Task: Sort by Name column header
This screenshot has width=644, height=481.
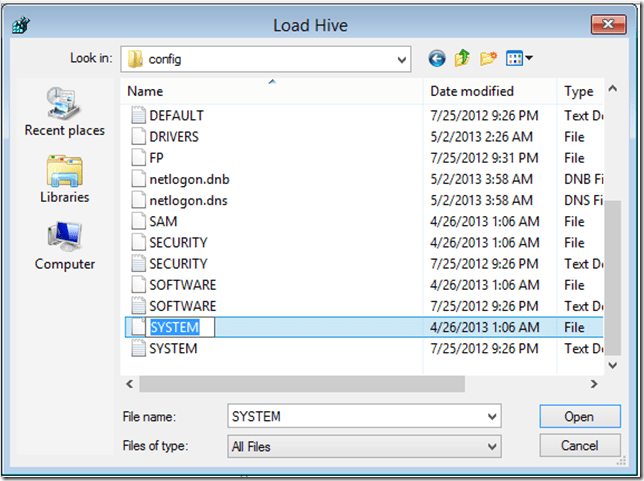Action: coord(272,91)
